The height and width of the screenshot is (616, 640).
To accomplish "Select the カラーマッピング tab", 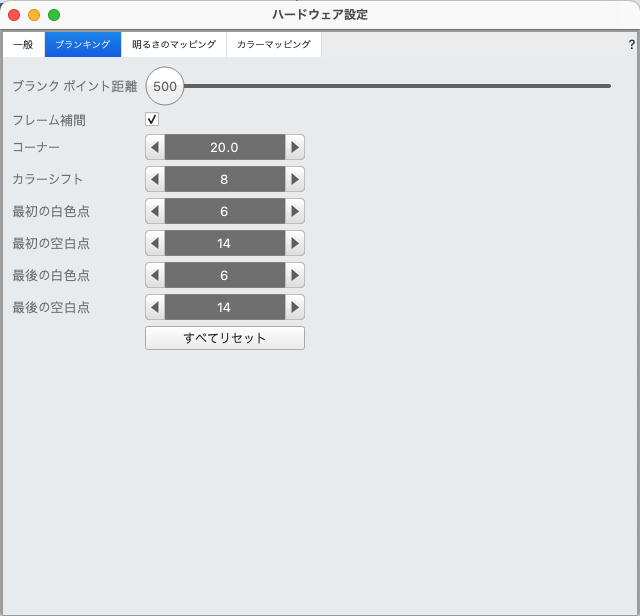I will pos(273,45).
